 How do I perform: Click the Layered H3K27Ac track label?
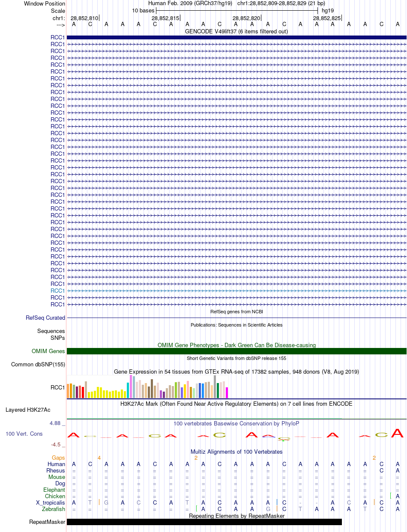28,410
